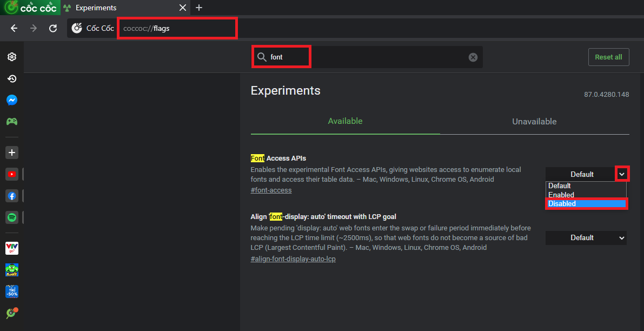Image resolution: width=644 pixels, height=331 pixels.
Task: Click the forward navigation arrow
Action: [34, 28]
